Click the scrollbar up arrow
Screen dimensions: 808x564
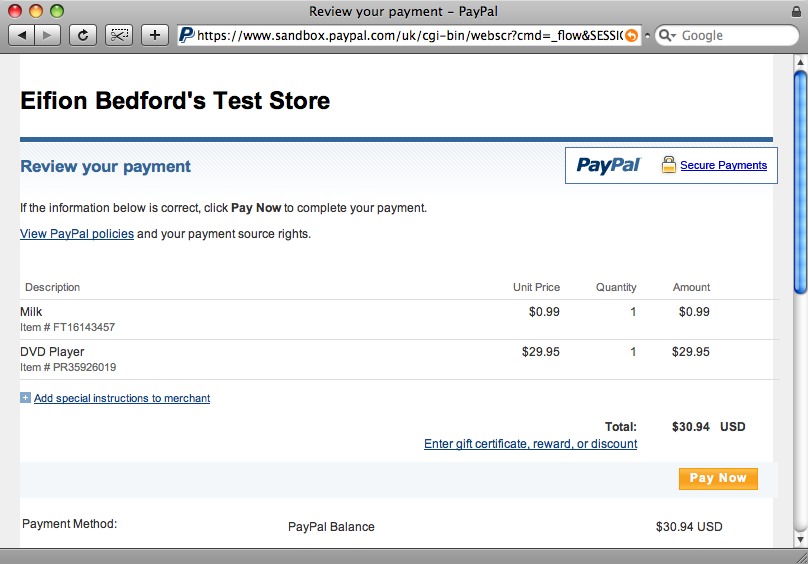tap(800, 62)
